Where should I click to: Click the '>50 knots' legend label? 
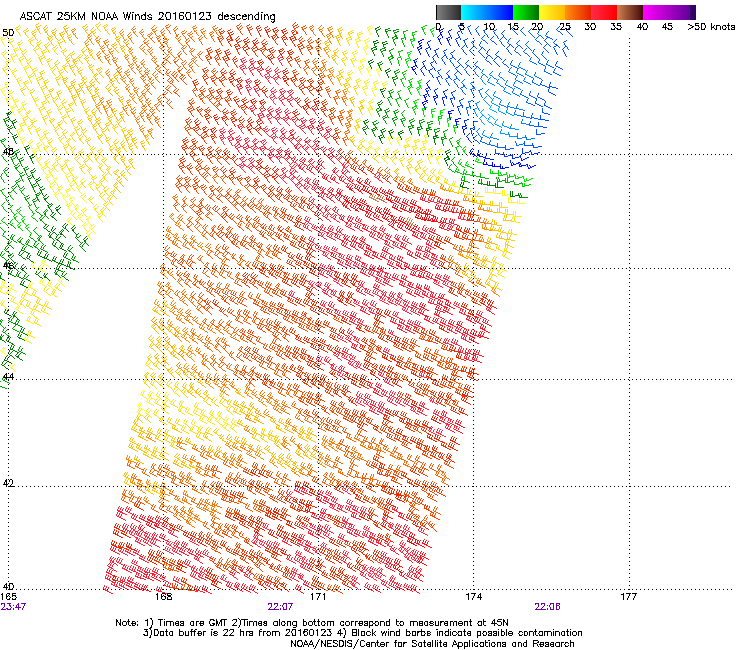coord(711,27)
